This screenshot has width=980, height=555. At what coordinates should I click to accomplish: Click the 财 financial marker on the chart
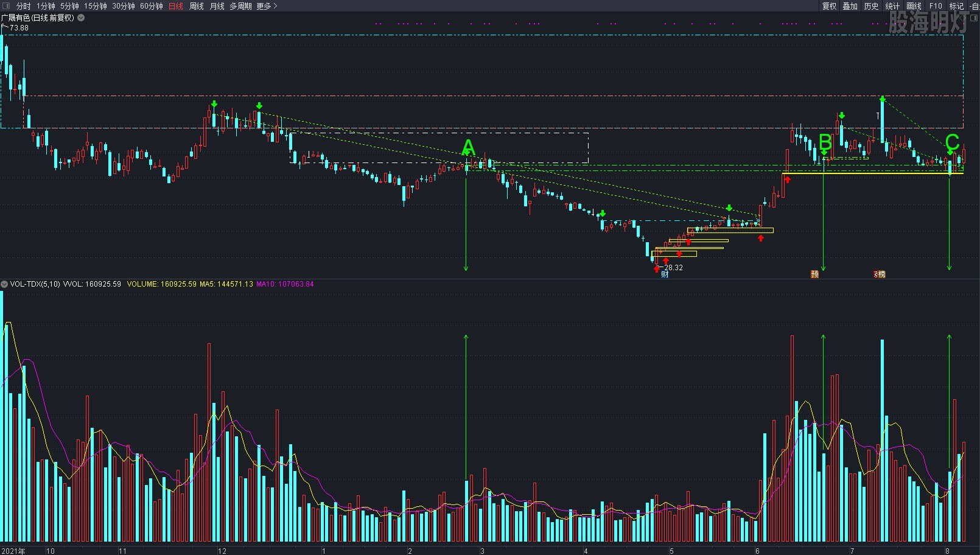coord(665,274)
